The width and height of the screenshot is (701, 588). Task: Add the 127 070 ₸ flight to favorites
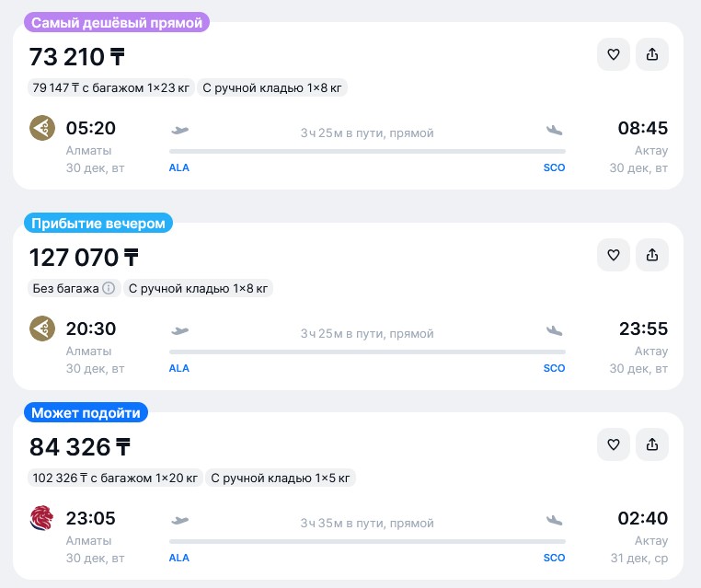[614, 255]
